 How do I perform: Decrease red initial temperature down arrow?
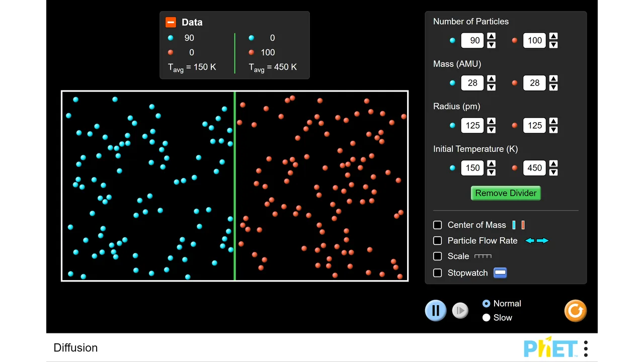click(x=553, y=172)
